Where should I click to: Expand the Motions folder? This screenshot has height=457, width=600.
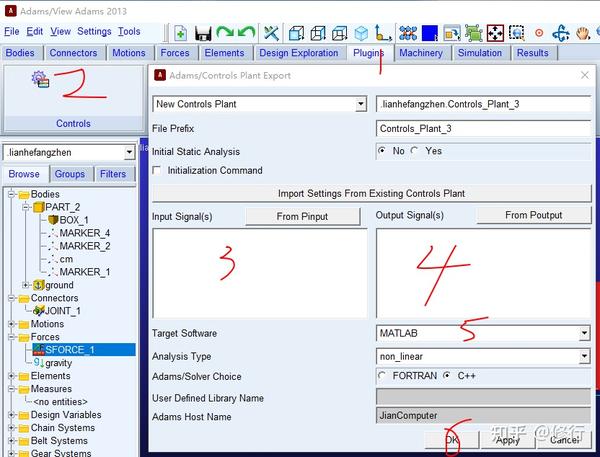click(11, 324)
